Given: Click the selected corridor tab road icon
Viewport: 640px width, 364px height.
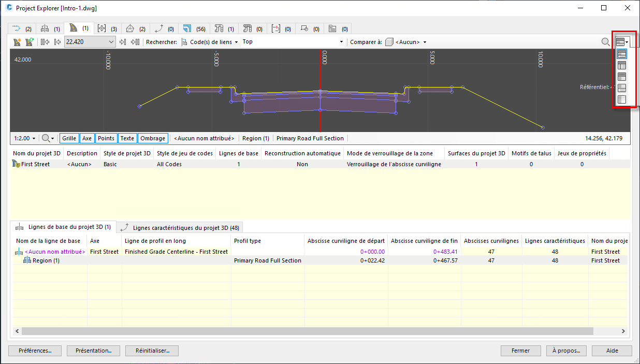Looking at the screenshot, I should (x=74, y=27).
